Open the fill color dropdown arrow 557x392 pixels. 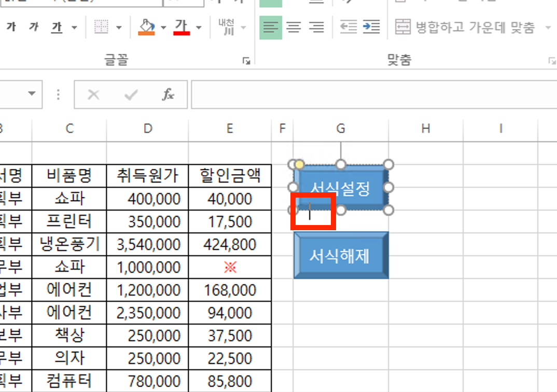point(163,27)
